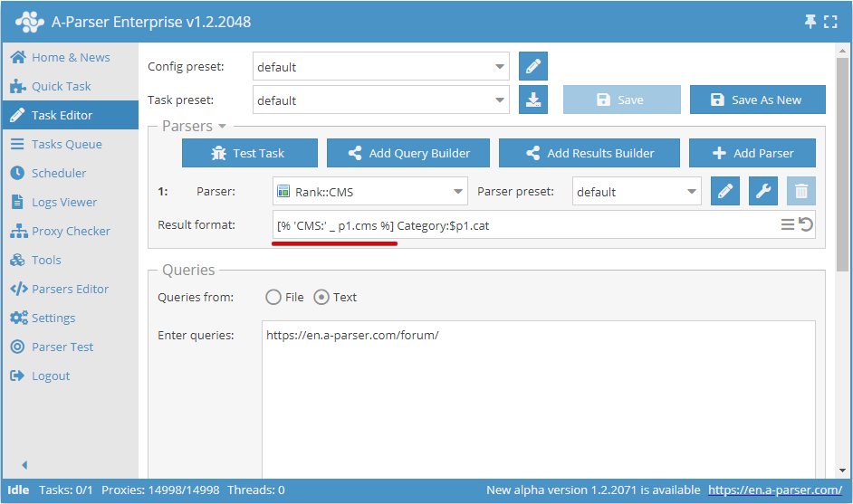
Task: Click the pencil icon beside Config preset
Action: point(533,67)
